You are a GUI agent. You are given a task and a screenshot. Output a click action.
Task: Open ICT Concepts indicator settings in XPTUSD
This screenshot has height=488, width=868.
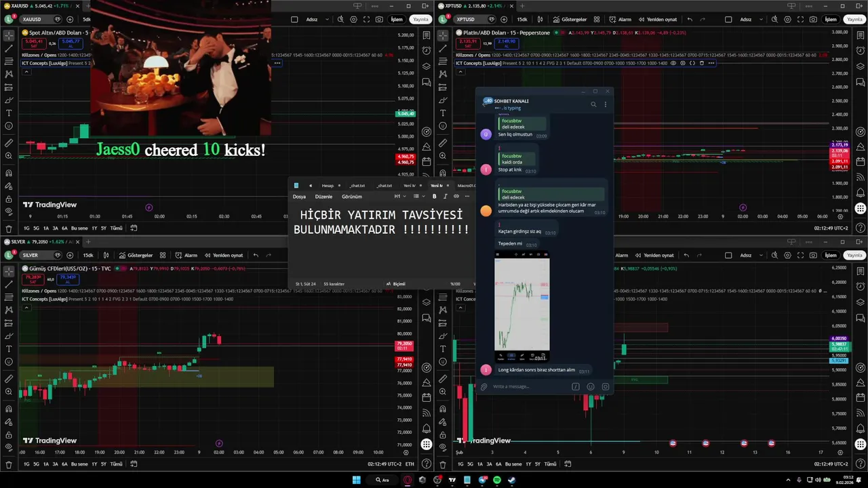(x=683, y=63)
